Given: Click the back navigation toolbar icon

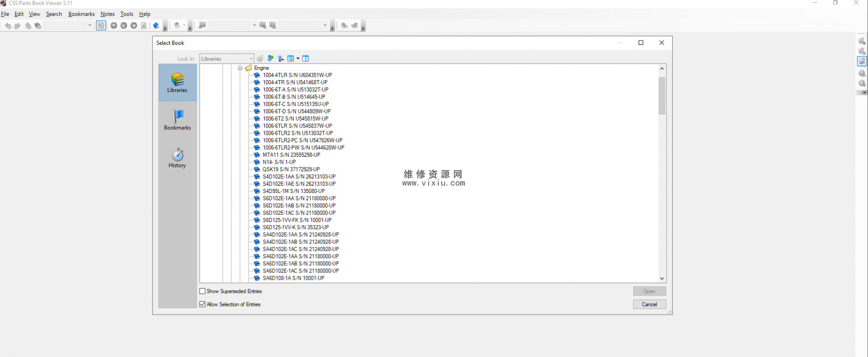Looking at the screenshot, I should pyautogui.click(x=8, y=26).
